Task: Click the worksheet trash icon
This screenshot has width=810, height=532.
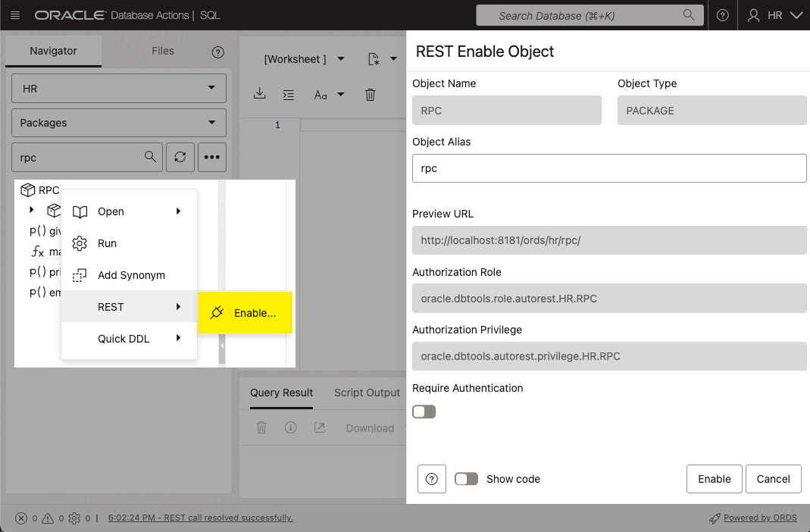Action: (371, 95)
